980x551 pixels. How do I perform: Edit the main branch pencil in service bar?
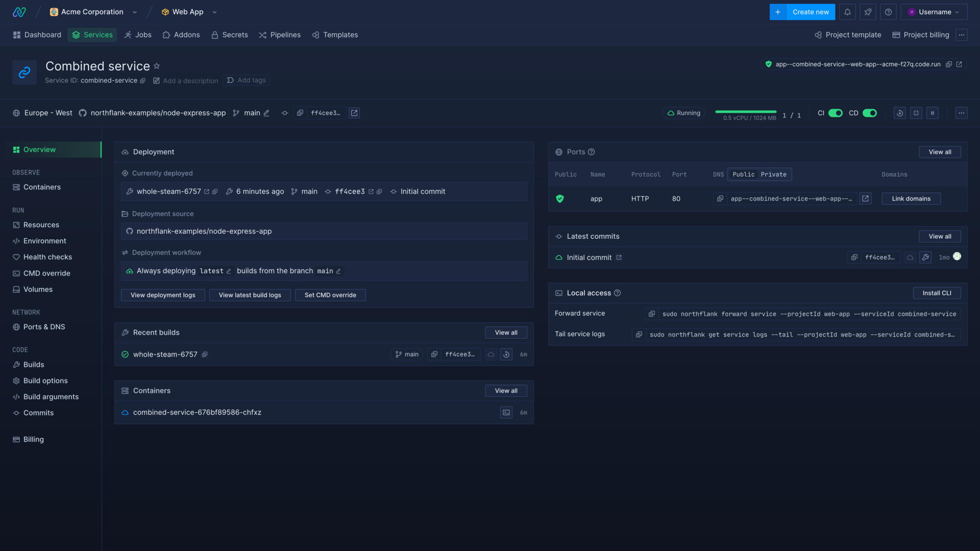266,113
